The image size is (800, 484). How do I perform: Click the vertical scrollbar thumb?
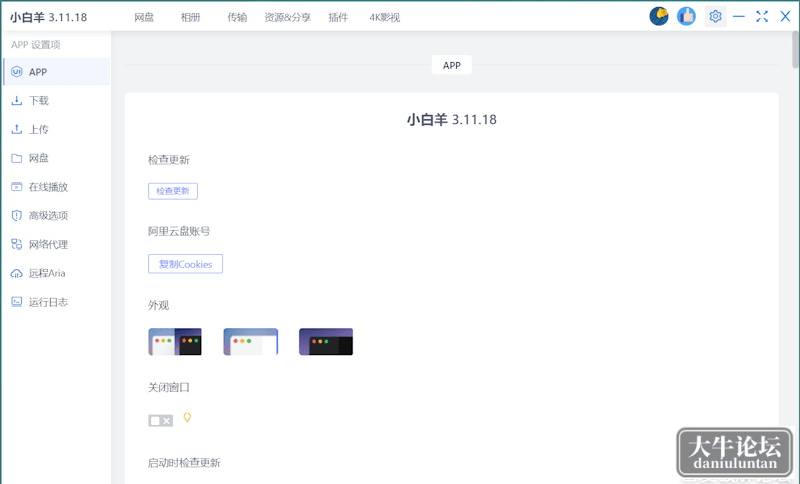pyautogui.click(x=795, y=49)
